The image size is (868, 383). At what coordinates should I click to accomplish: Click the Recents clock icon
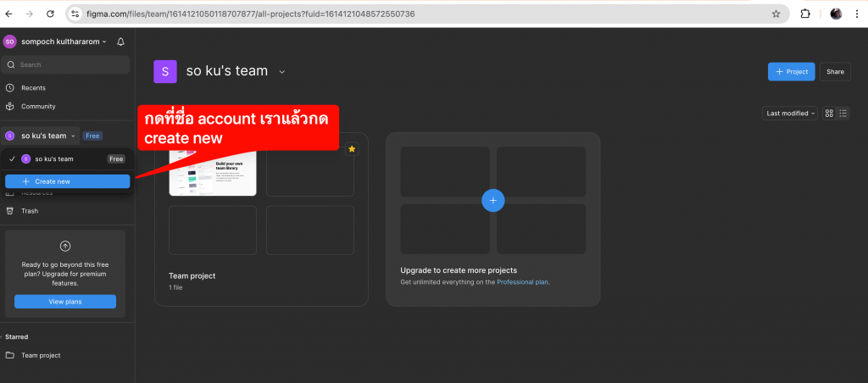pos(10,88)
